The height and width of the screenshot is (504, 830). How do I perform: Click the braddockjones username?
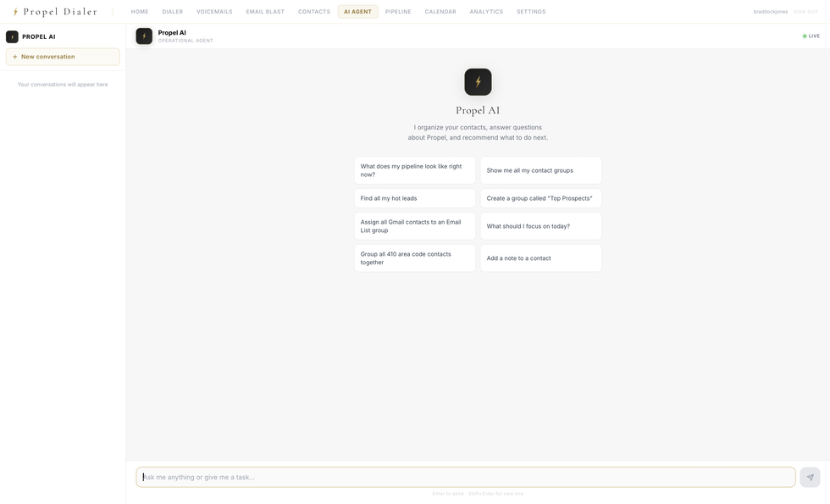click(770, 12)
